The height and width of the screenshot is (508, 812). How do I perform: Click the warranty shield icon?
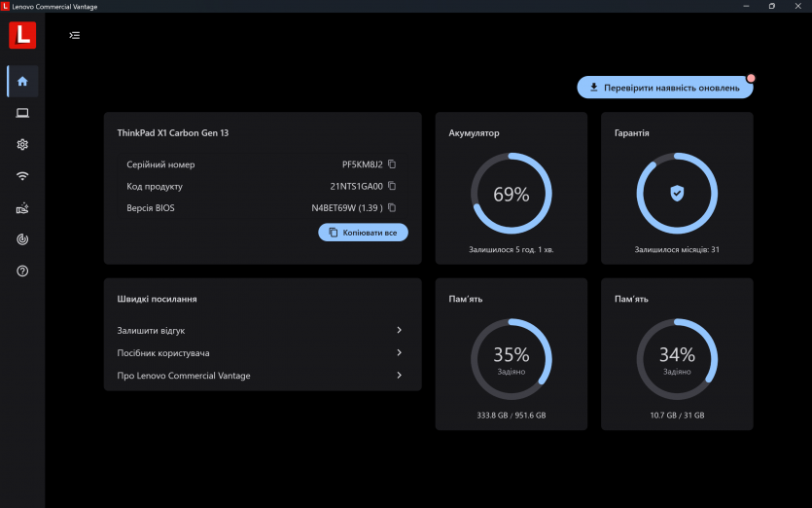coord(677,194)
